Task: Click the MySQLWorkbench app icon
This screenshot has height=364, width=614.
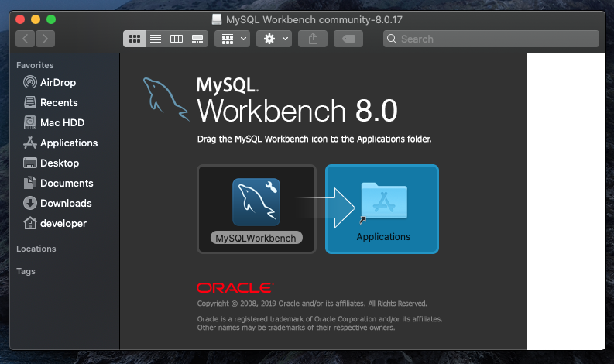Action: click(256, 202)
